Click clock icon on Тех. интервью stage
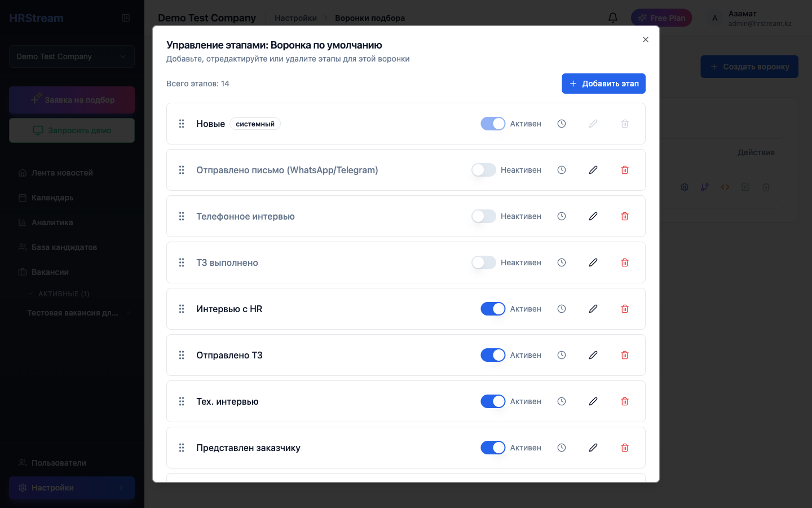 click(561, 401)
